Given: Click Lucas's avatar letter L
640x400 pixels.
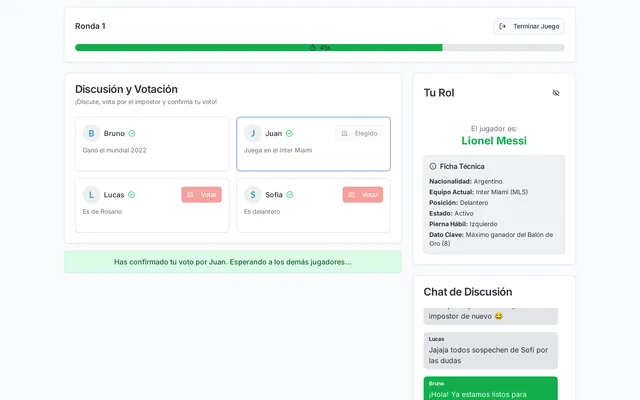Looking at the screenshot, I should [91, 195].
